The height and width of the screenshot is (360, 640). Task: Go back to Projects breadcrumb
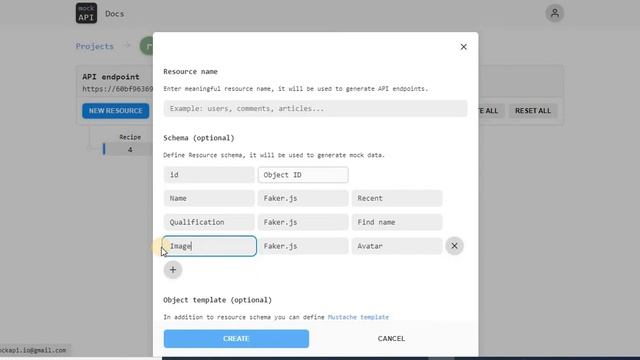(x=95, y=46)
